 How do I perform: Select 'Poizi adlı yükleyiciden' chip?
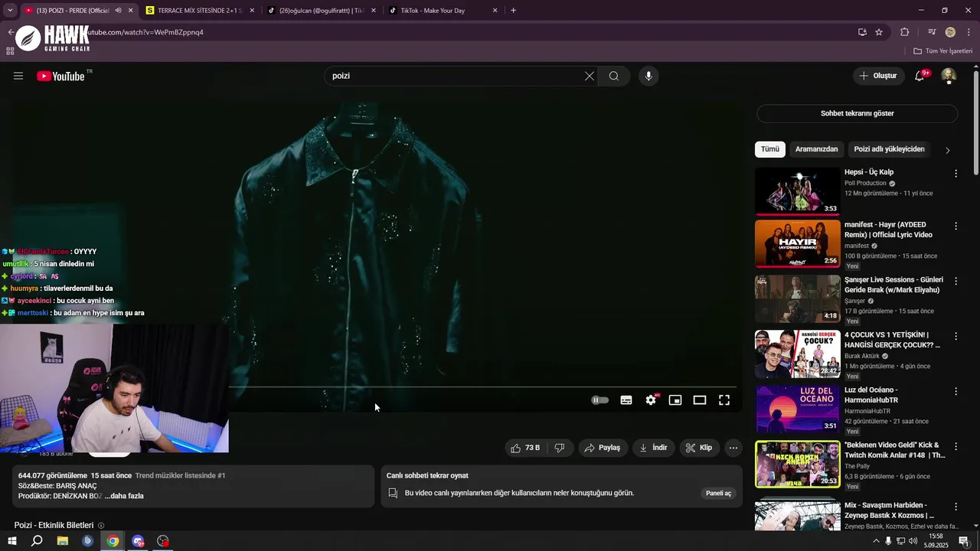coord(889,149)
